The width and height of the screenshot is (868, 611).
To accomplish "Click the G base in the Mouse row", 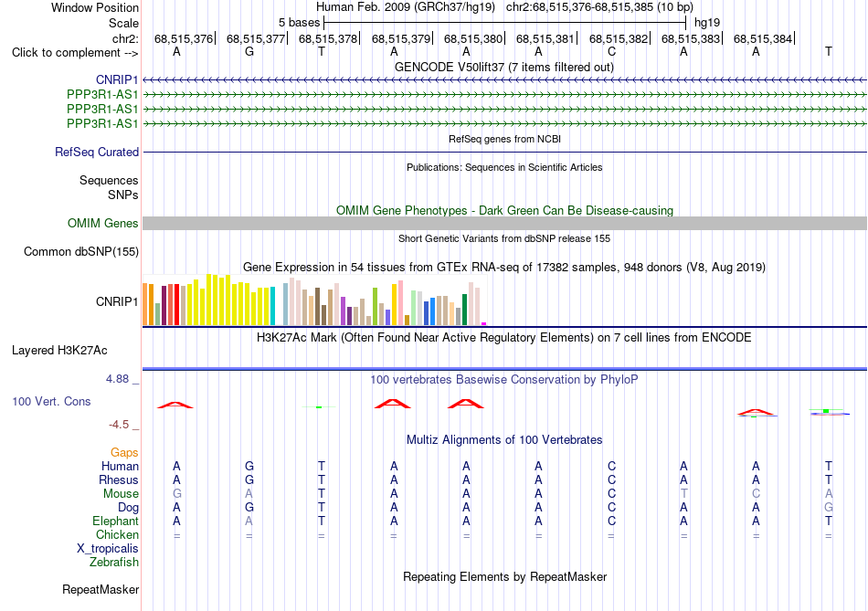I will pyautogui.click(x=176, y=493).
